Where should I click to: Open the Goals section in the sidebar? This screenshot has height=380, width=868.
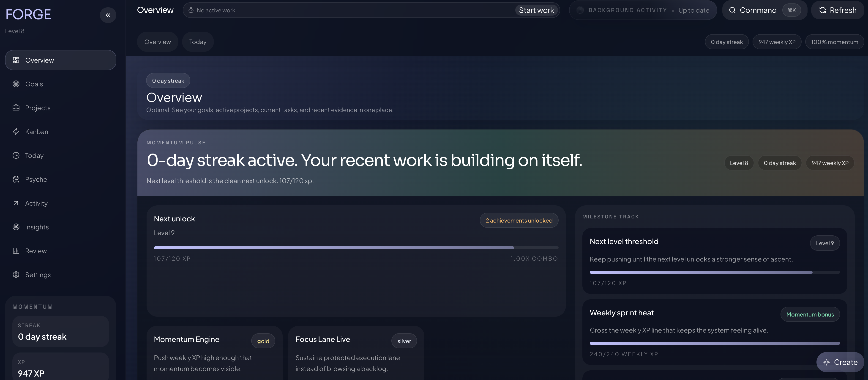(34, 84)
